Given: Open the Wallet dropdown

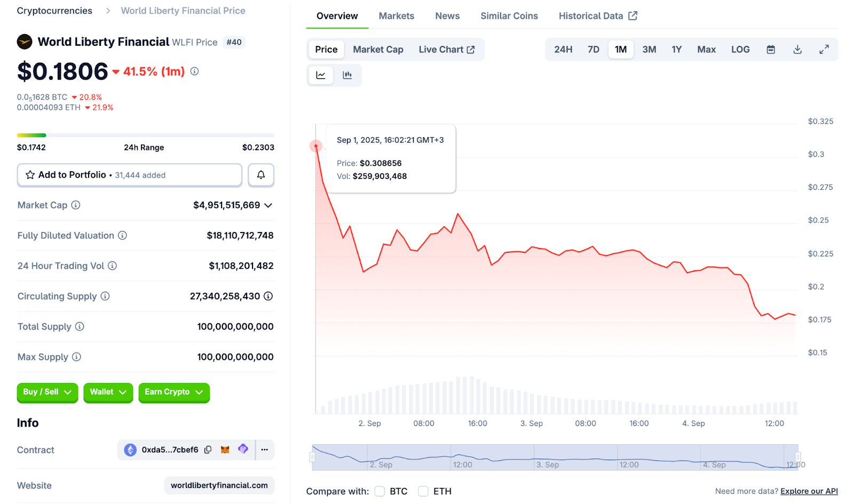Looking at the screenshot, I should click(108, 392).
